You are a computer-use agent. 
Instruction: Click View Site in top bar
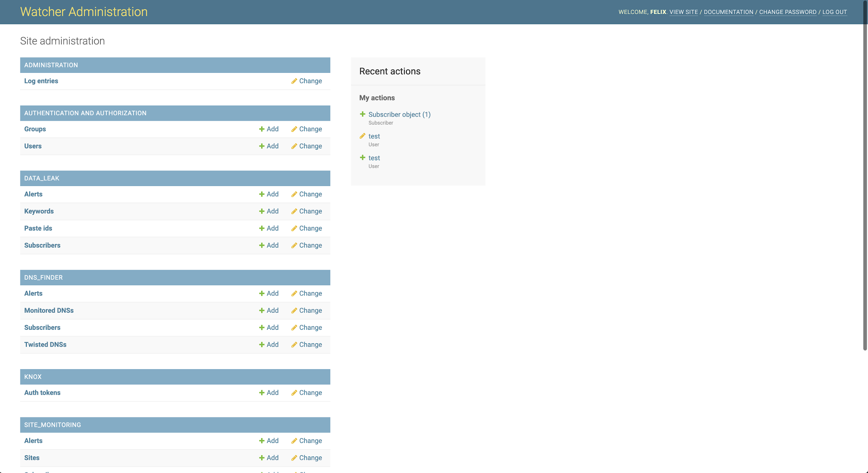point(683,12)
